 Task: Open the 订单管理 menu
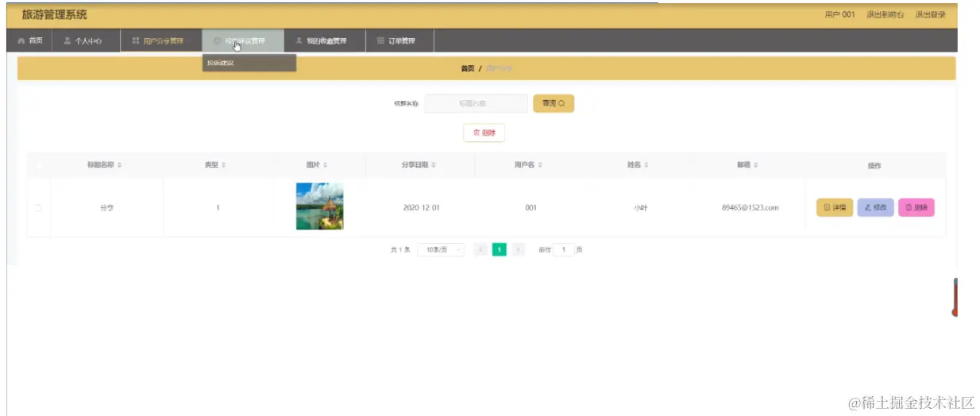point(400,40)
